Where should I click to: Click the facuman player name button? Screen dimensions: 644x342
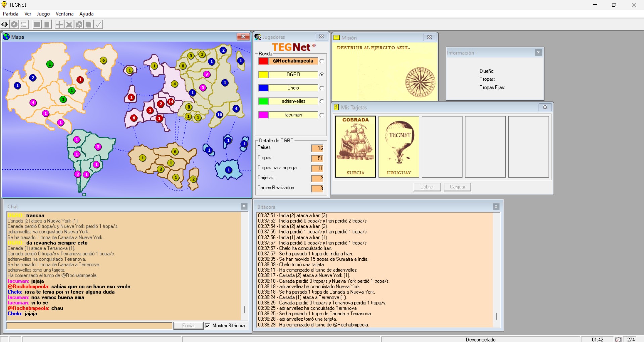pyautogui.click(x=293, y=115)
